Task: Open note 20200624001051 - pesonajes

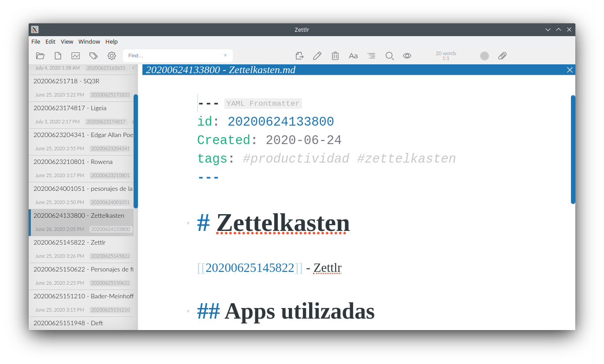Action: tap(81, 196)
